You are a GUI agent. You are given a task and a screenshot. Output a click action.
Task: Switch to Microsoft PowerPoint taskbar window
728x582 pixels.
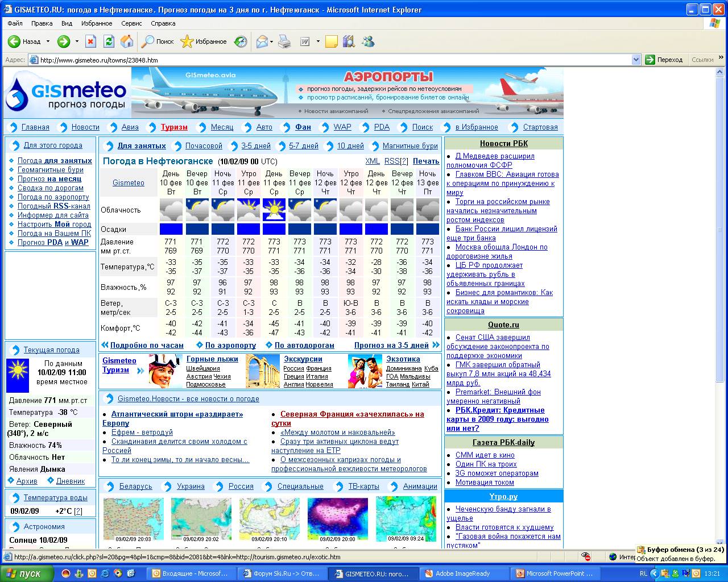[555, 573]
